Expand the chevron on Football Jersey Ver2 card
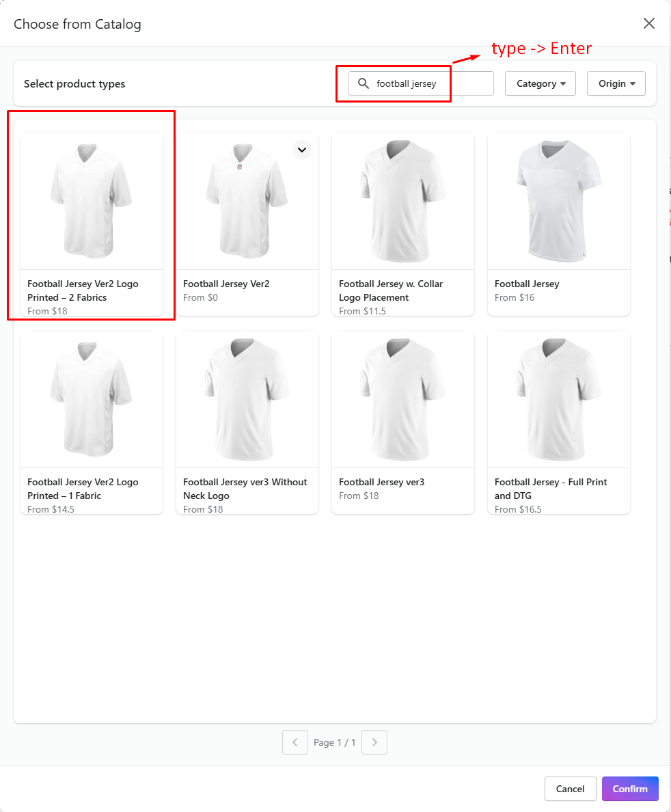The width and height of the screenshot is (671, 812). coord(302,150)
